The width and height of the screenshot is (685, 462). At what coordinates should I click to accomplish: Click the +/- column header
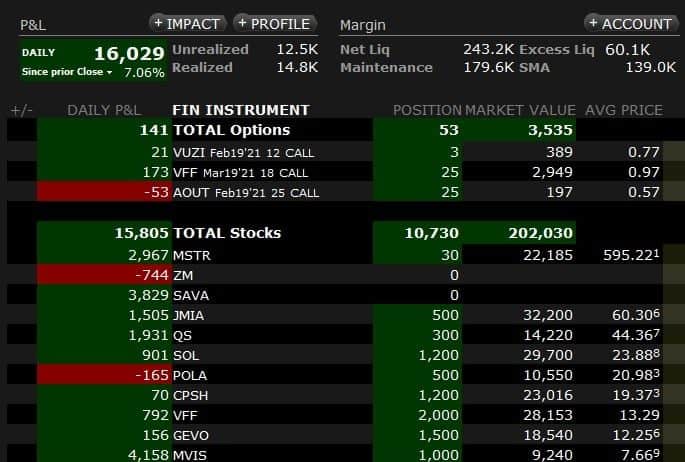(21, 110)
